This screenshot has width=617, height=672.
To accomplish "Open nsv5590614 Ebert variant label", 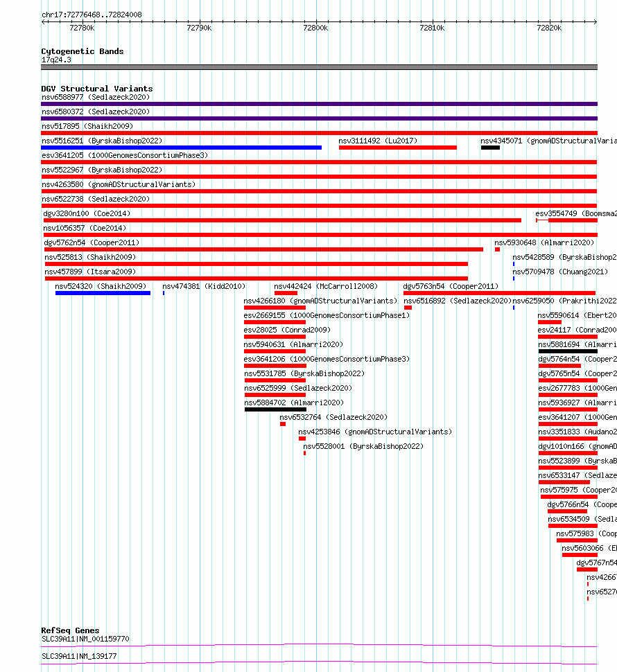I will [577, 316].
